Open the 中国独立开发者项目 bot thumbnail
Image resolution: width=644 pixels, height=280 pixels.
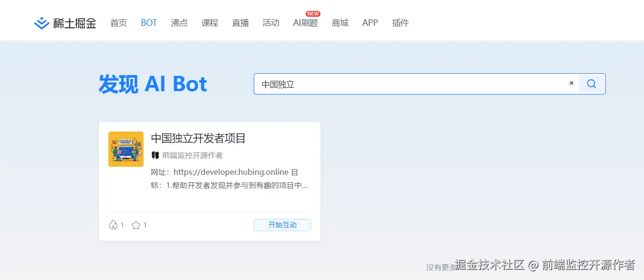[x=126, y=149]
